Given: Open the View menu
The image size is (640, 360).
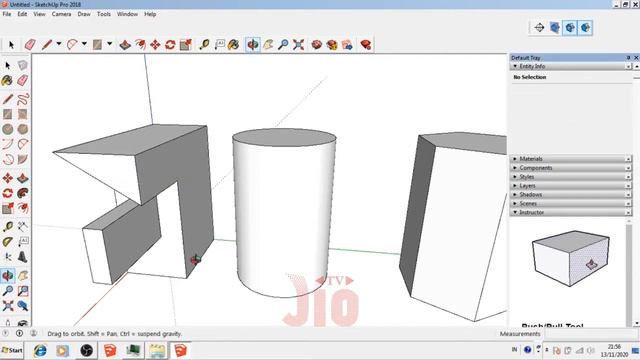Looking at the screenshot, I should (39, 14).
